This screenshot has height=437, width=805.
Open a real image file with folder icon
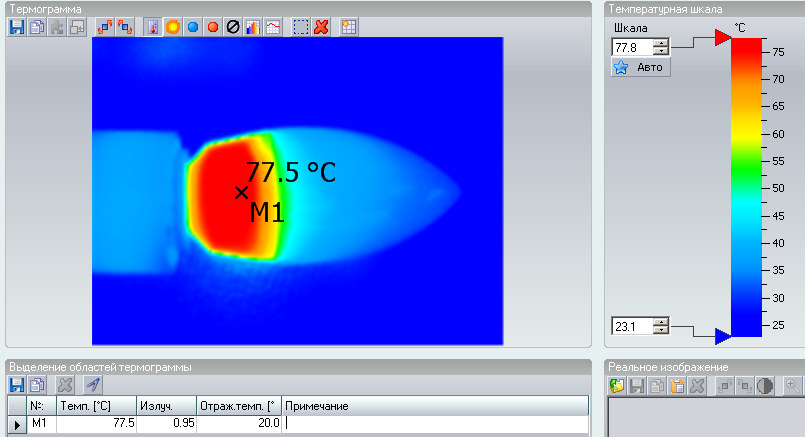coord(617,385)
